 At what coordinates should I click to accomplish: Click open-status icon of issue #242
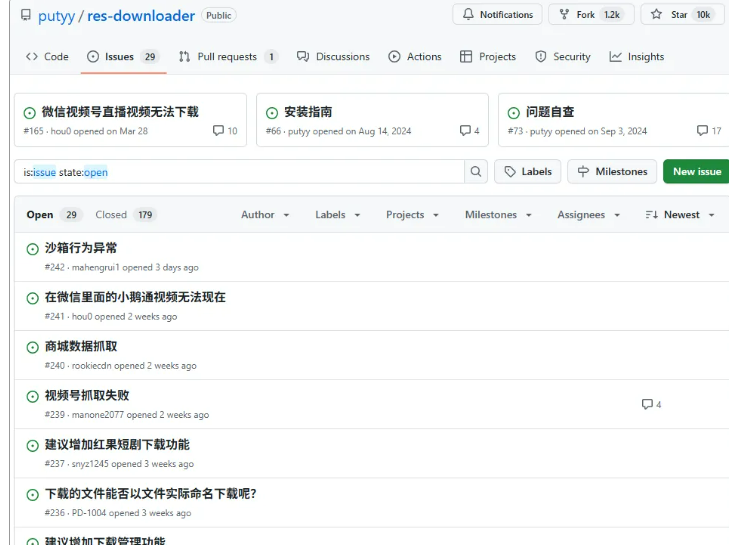pos(33,249)
